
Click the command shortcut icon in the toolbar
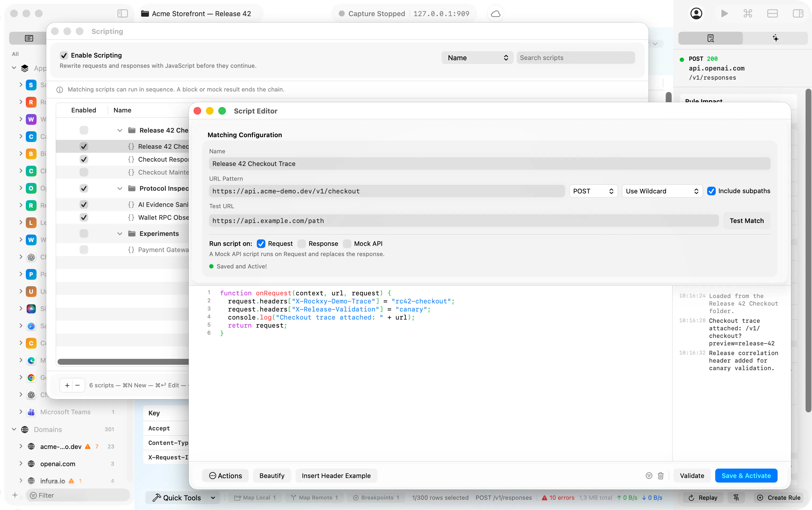pos(748,13)
